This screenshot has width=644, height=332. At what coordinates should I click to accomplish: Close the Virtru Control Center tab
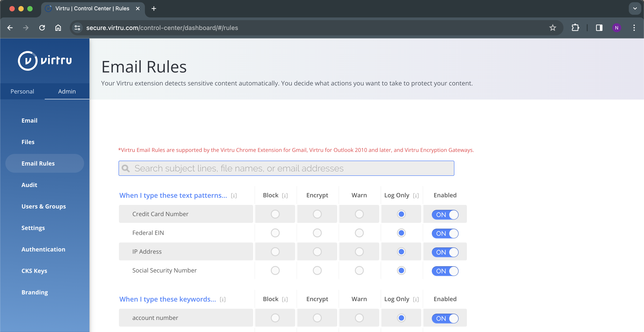tap(138, 9)
